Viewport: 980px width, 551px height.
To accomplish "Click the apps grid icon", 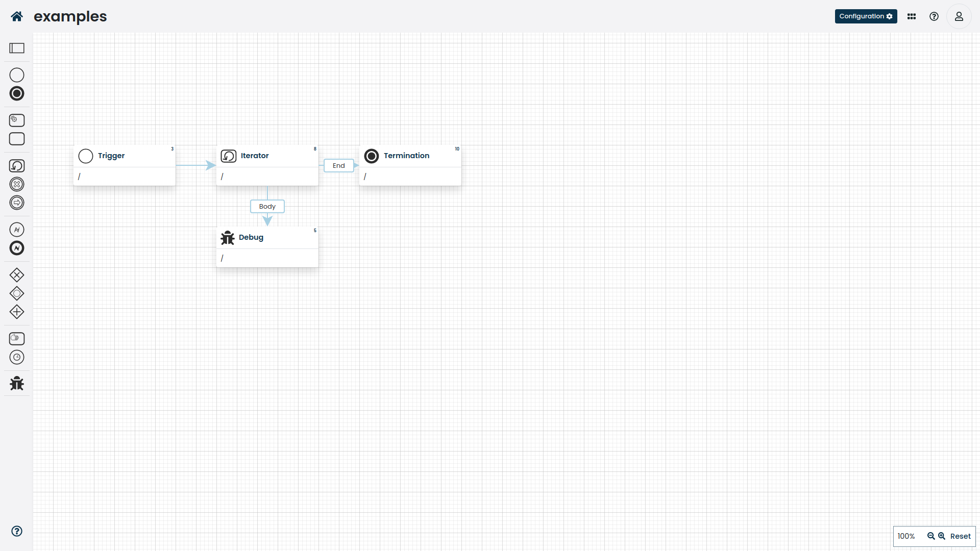I will click(x=911, y=16).
